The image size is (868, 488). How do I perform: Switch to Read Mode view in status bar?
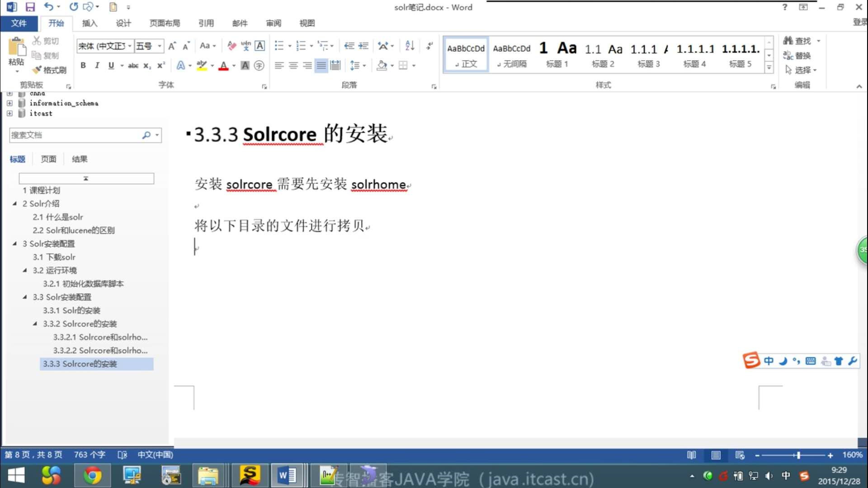(x=691, y=455)
